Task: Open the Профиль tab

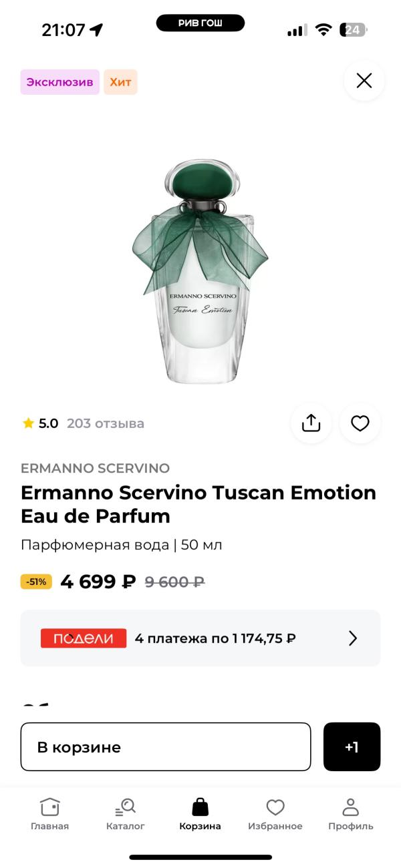Action: coord(350,815)
